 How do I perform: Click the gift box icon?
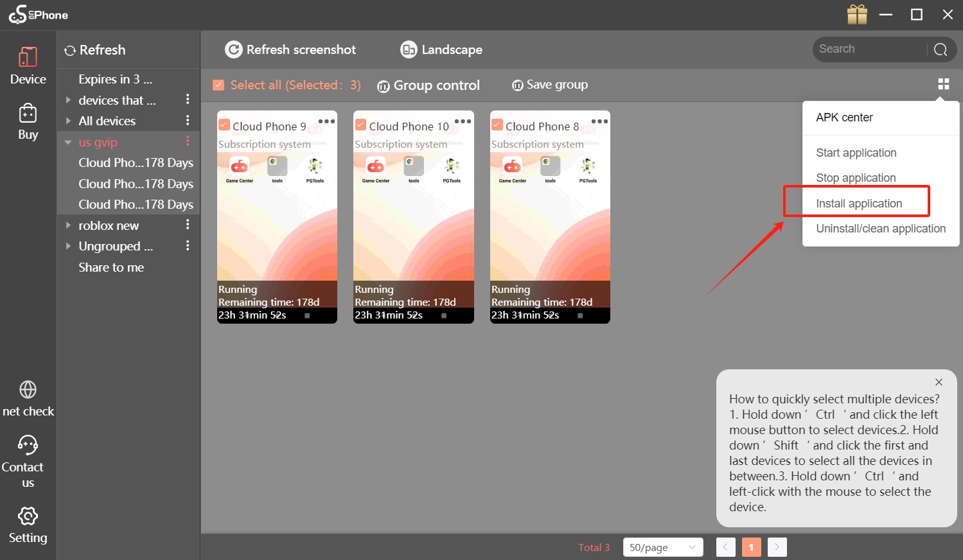857,14
